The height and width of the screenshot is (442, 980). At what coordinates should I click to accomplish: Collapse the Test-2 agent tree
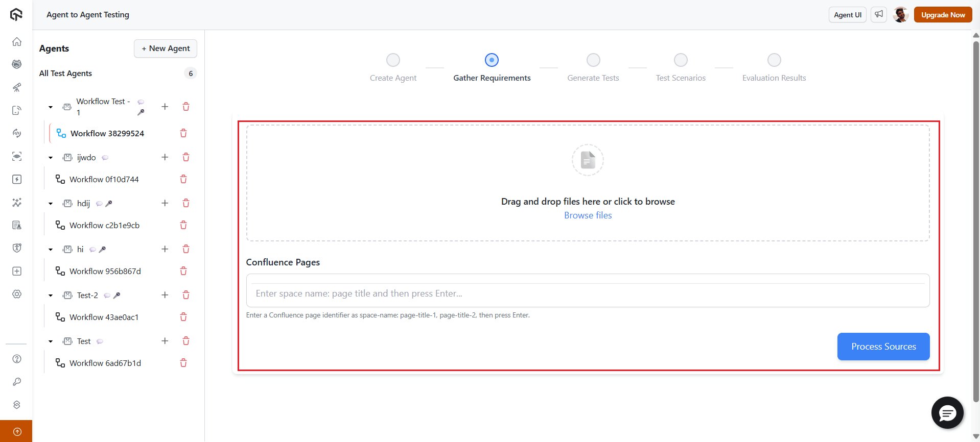51,296
